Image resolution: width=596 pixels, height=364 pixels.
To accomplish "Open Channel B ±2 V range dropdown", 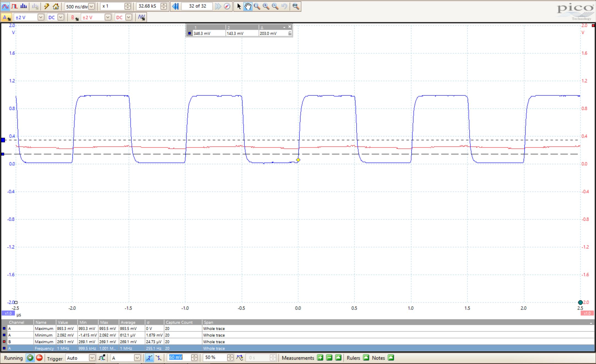I will 108,17.
